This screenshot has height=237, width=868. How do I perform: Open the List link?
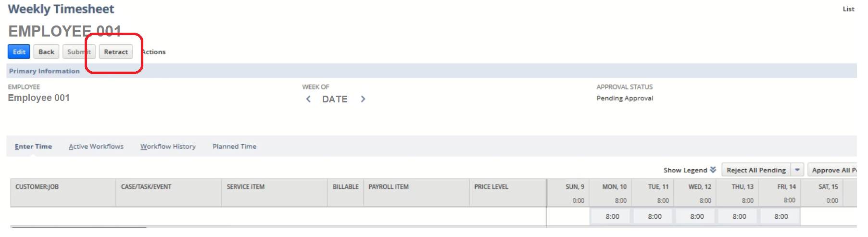[x=848, y=9]
